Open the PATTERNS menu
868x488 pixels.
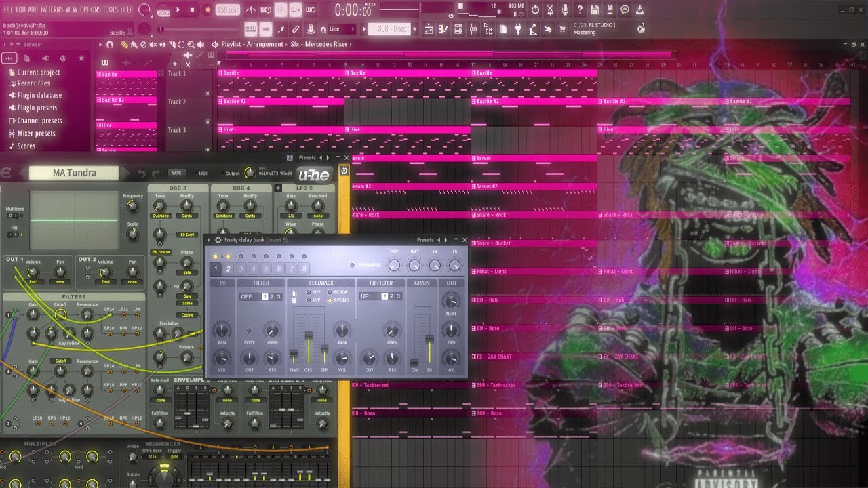(x=52, y=9)
